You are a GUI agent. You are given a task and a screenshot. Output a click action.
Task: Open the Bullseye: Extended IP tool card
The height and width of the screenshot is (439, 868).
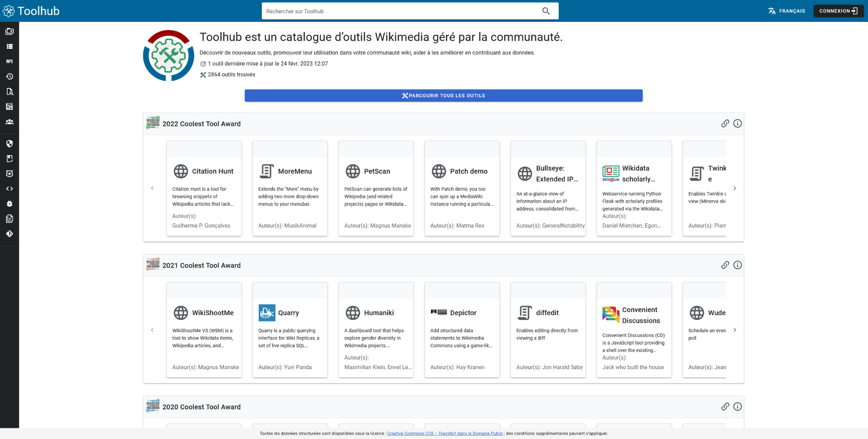548,188
